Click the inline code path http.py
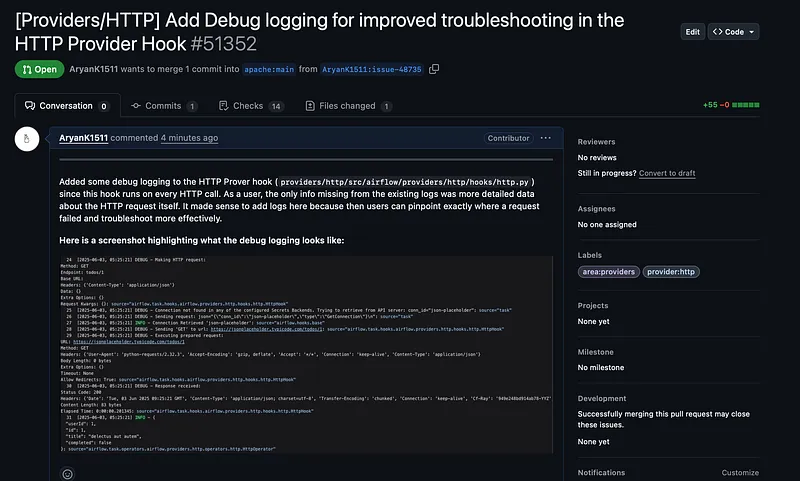 tap(405, 182)
